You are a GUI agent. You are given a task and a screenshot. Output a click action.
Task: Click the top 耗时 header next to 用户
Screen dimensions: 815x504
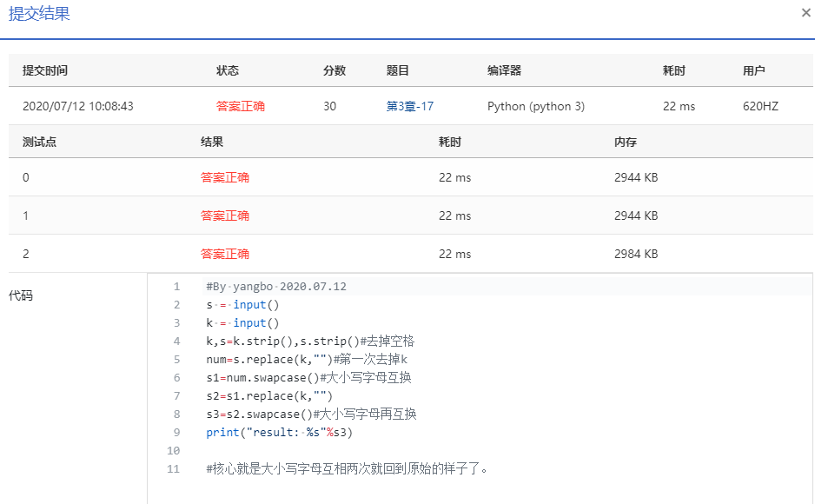coord(673,70)
